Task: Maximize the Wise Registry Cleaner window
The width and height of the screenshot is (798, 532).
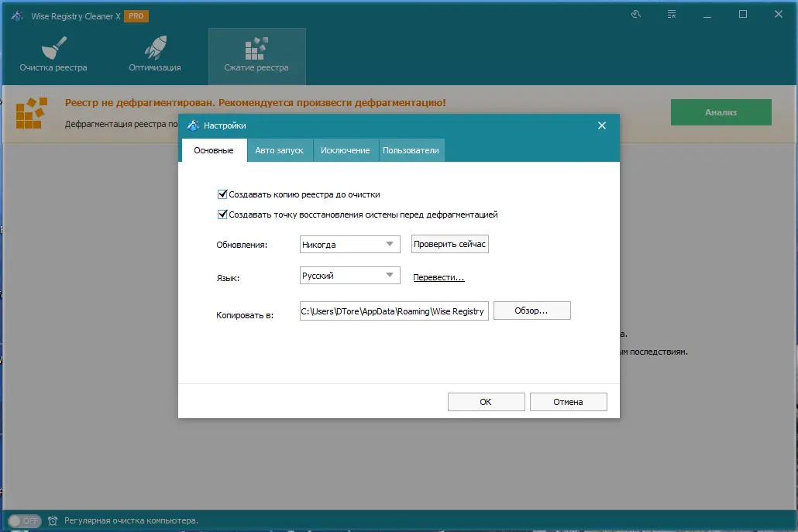Action: pos(743,14)
